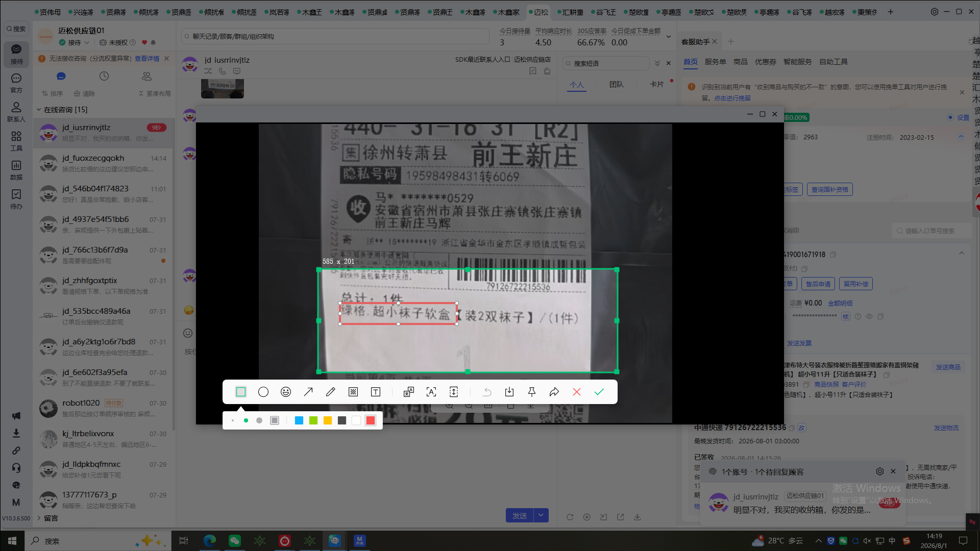Select the pencil freehand tool
This screenshot has height=551, width=980.
[x=331, y=392]
